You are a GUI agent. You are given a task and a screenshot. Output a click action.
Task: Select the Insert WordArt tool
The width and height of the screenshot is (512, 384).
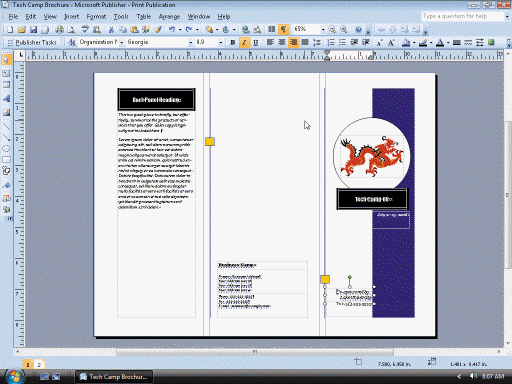tap(6, 99)
